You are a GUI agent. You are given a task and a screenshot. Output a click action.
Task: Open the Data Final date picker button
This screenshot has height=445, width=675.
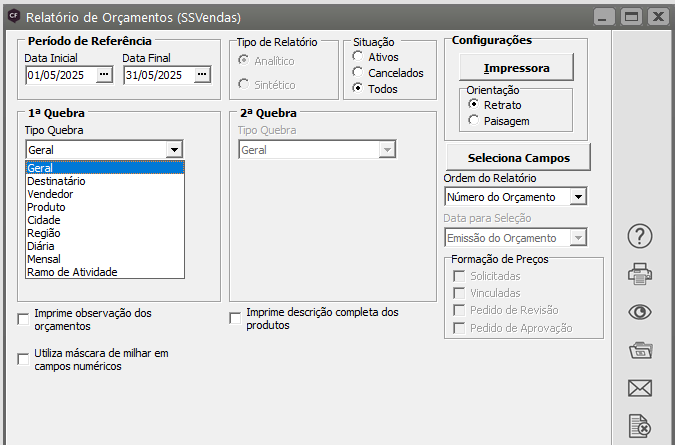click(202, 74)
